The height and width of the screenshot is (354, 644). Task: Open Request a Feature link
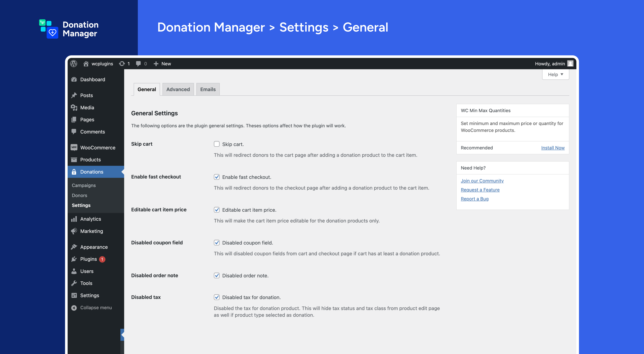point(480,190)
